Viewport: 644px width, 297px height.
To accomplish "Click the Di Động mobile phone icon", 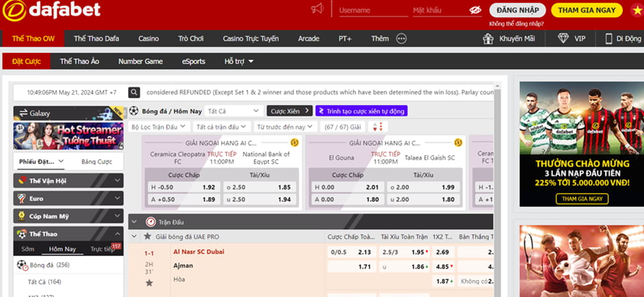I will [x=608, y=39].
